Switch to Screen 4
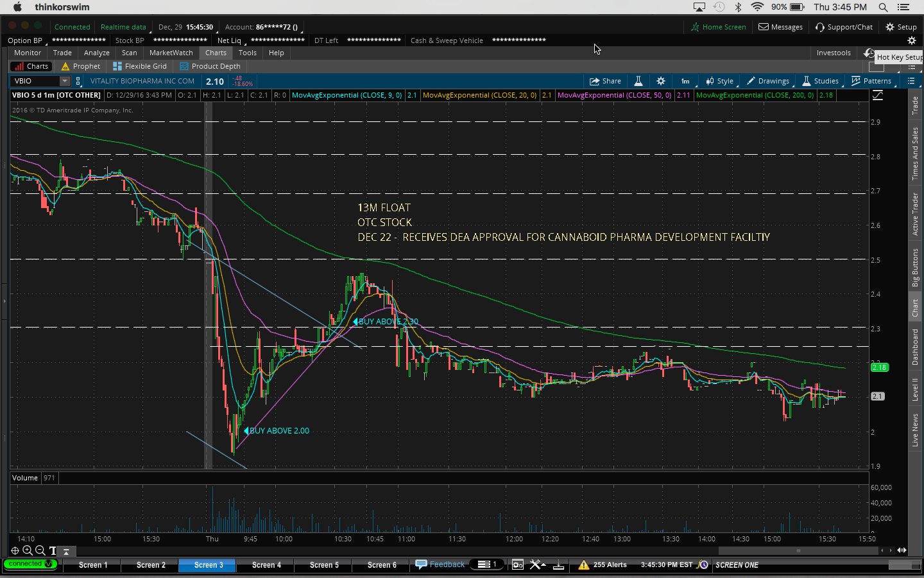The image size is (924, 578). tap(266, 565)
